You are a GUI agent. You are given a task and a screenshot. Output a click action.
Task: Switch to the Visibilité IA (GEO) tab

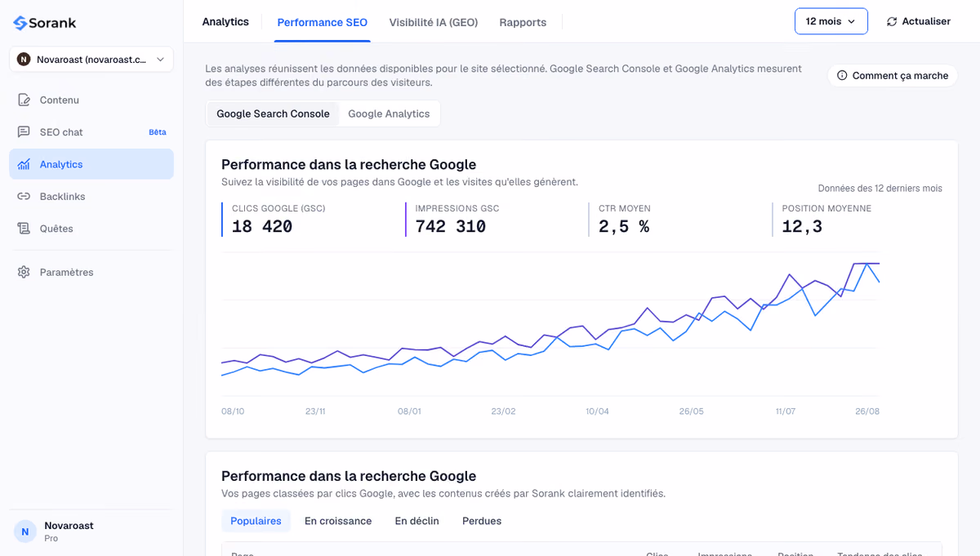[434, 22]
